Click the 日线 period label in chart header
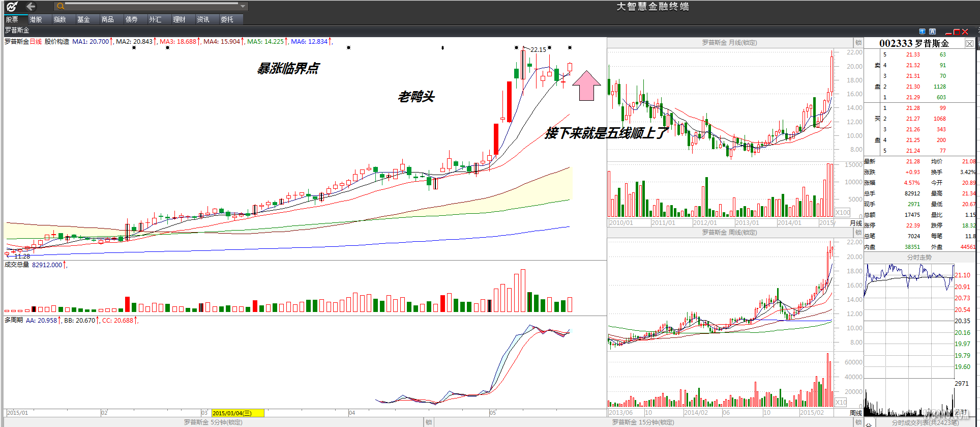 point(36,42)
